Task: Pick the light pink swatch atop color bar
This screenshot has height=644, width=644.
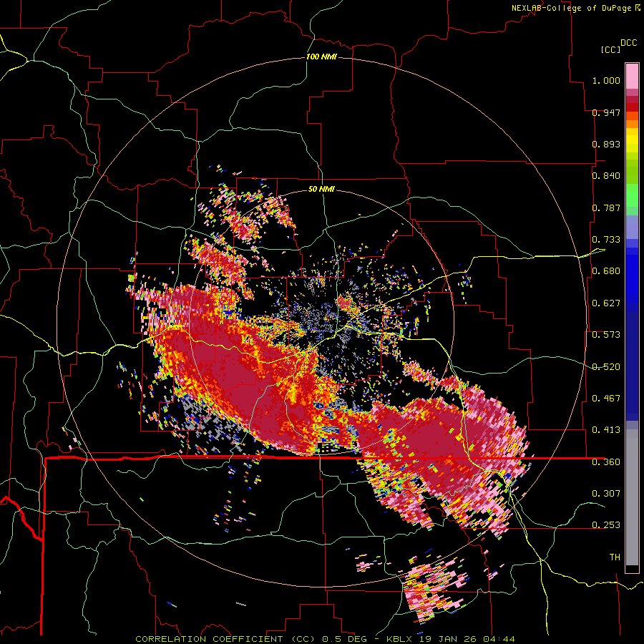Action: click(x=632, y=76)
